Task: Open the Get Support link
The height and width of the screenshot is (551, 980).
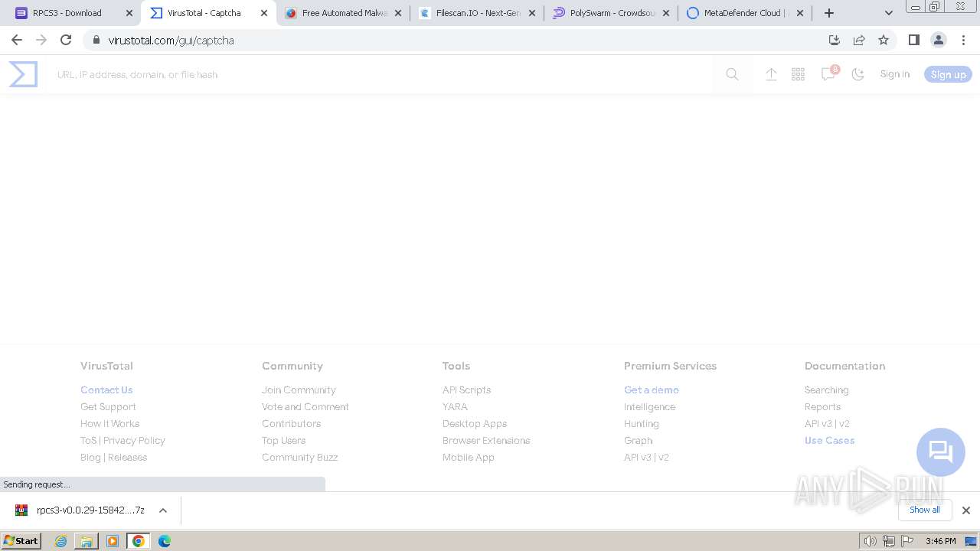Action: coord(108,407)
